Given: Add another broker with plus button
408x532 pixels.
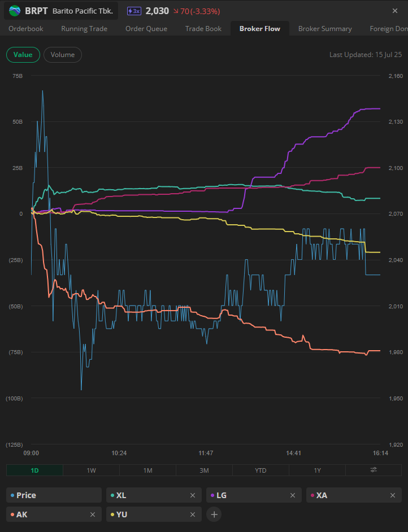Looking at the screenshot, I should click(214, 514).
